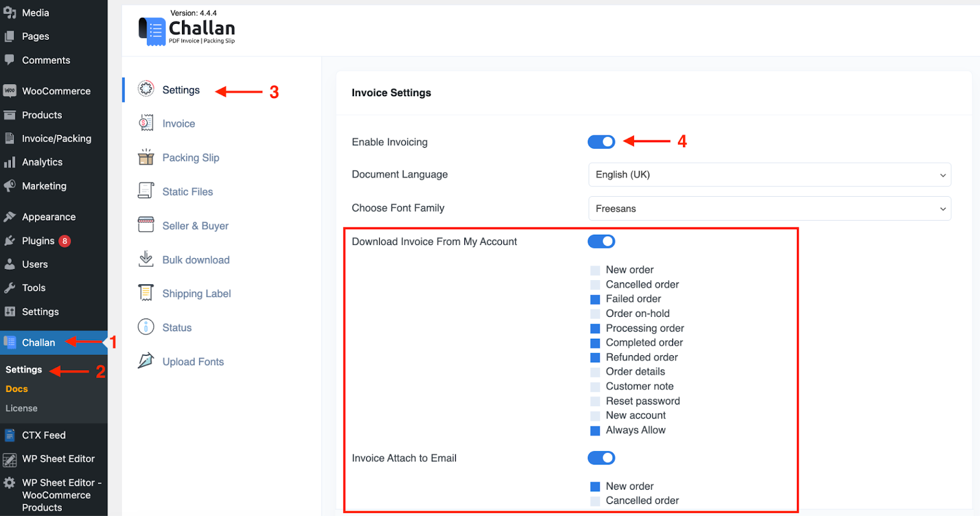Open the Upload Fonts tab
Image resolution: width=980 pixels, height=516 pixels.
click(x=193, y=362)
